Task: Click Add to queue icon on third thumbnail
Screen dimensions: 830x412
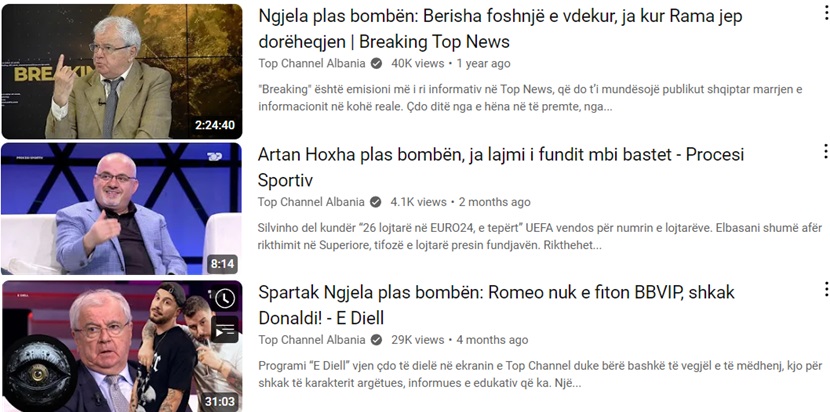Action: 225,330
